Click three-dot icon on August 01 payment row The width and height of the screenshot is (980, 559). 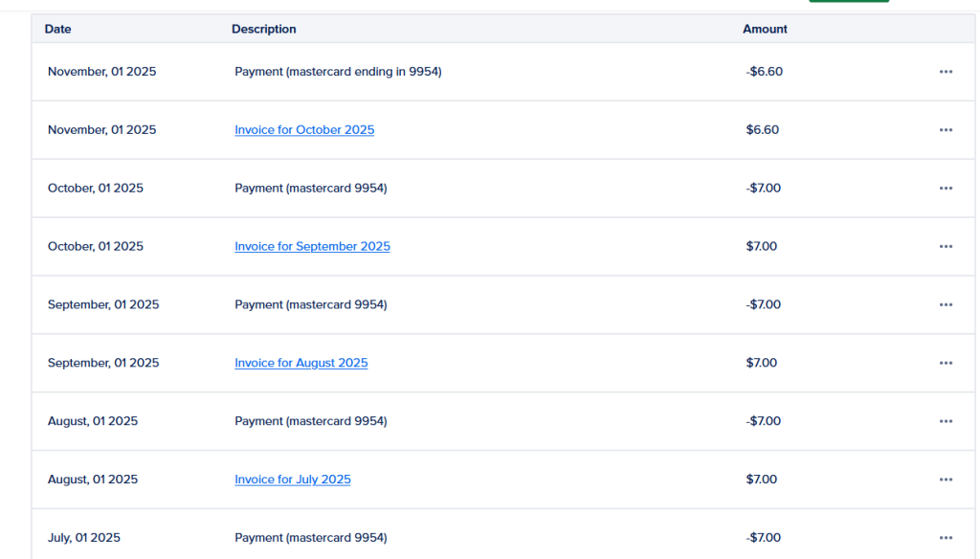point(946,422)
